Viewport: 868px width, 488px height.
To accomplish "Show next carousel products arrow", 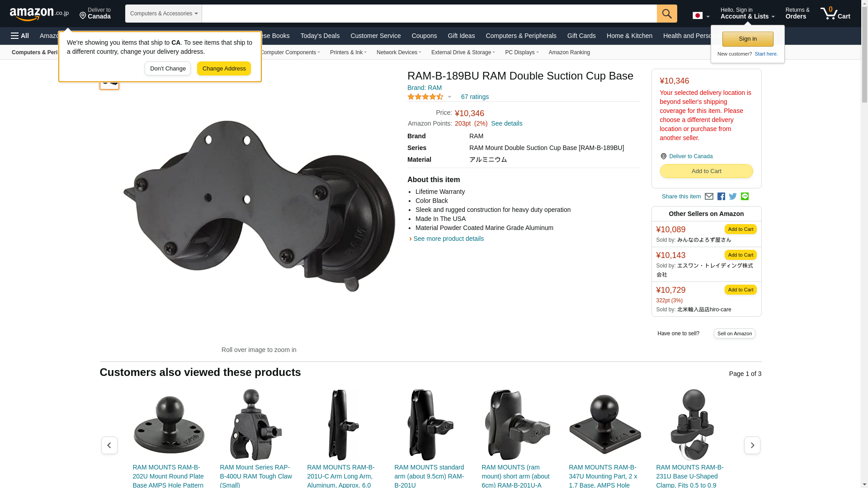I will (752, 446).
